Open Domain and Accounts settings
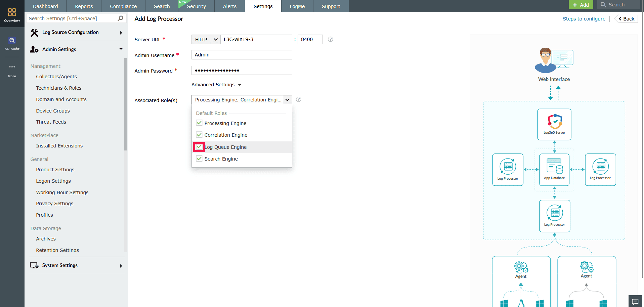 (x=61, y=99)
